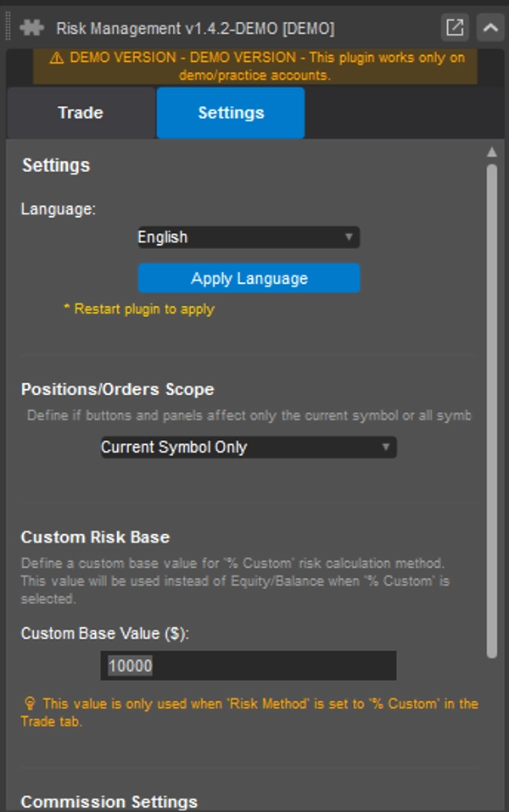509x812 pixels.
Task: Select the Settings tab
Action: click(231, 113)
